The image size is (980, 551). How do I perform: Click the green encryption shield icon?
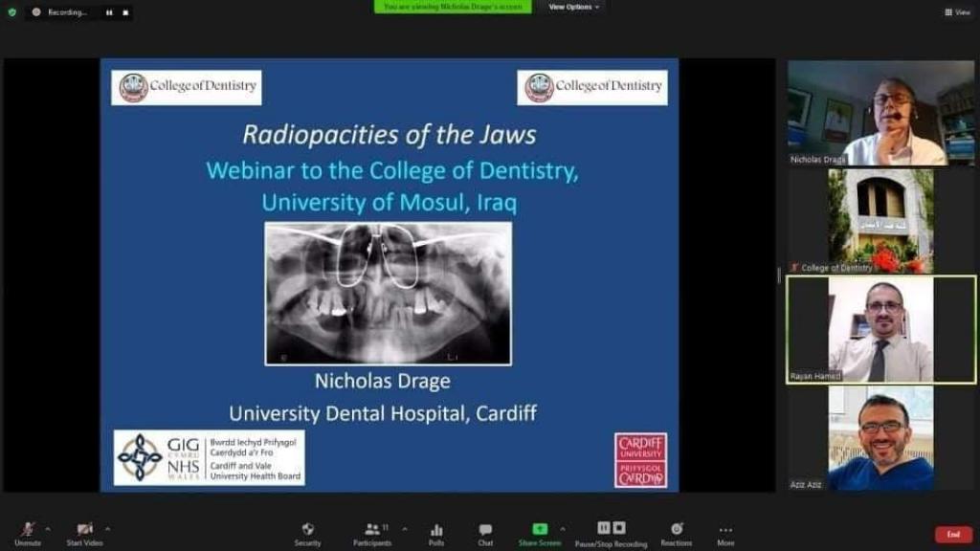[11, 11]
